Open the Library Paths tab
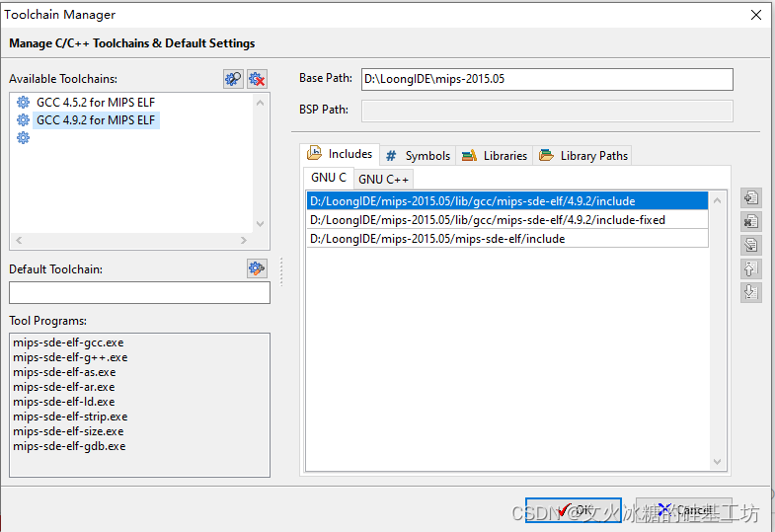Viewport: 775px width, 532px height. pos(582,156)
